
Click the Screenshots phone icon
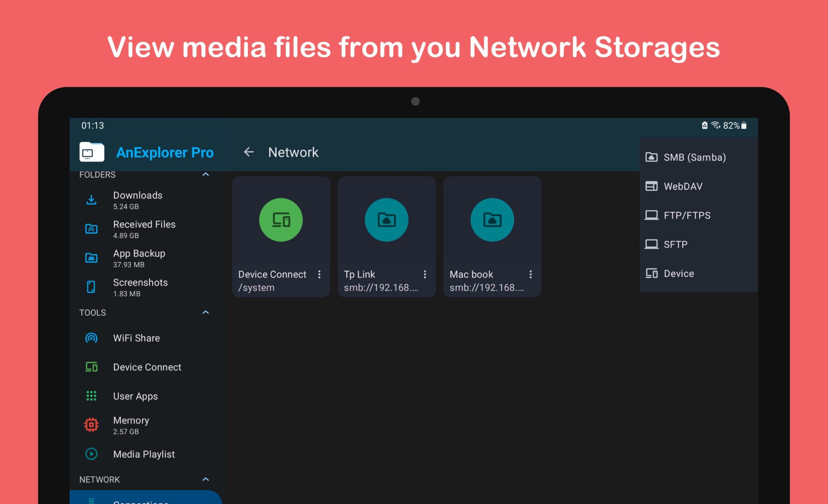point(91,287)
